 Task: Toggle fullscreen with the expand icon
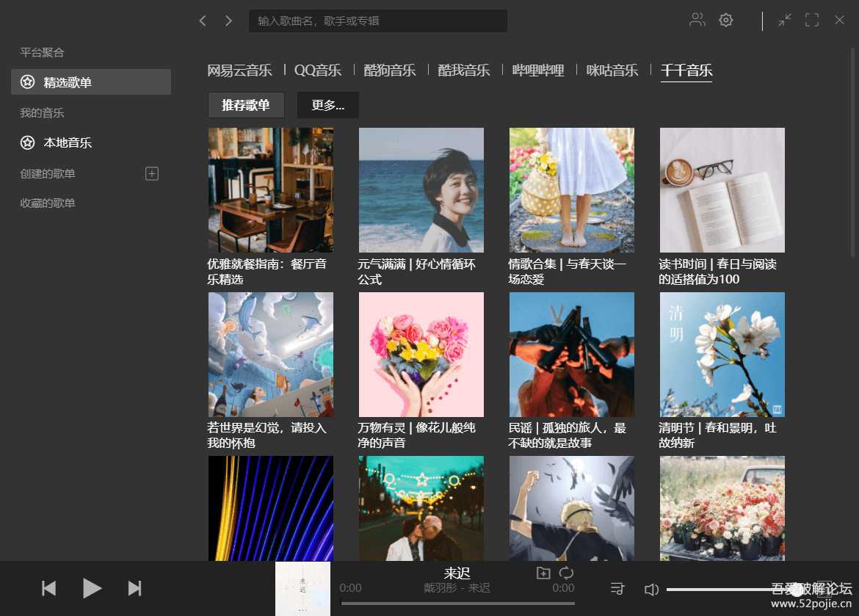click(811, 20)
